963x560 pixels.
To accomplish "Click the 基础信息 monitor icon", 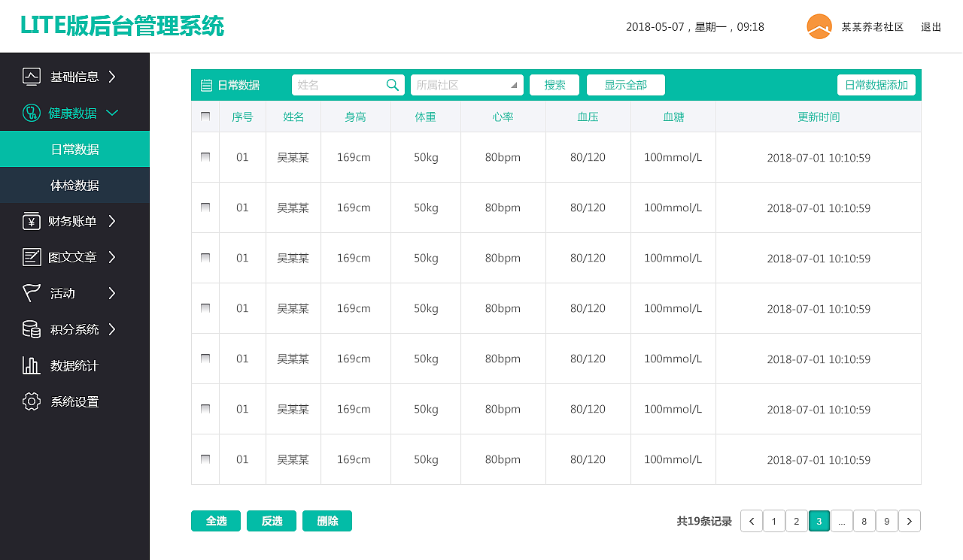I will (32, 76).
